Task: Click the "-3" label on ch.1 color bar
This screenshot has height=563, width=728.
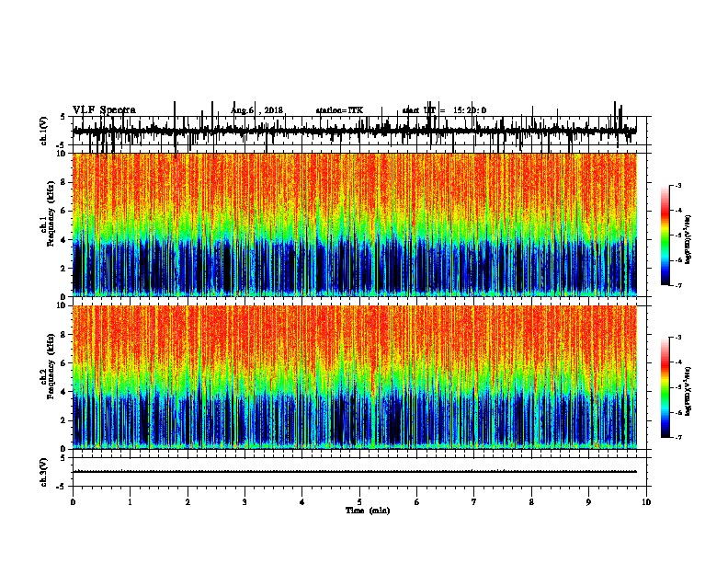Action: point(677,185)
